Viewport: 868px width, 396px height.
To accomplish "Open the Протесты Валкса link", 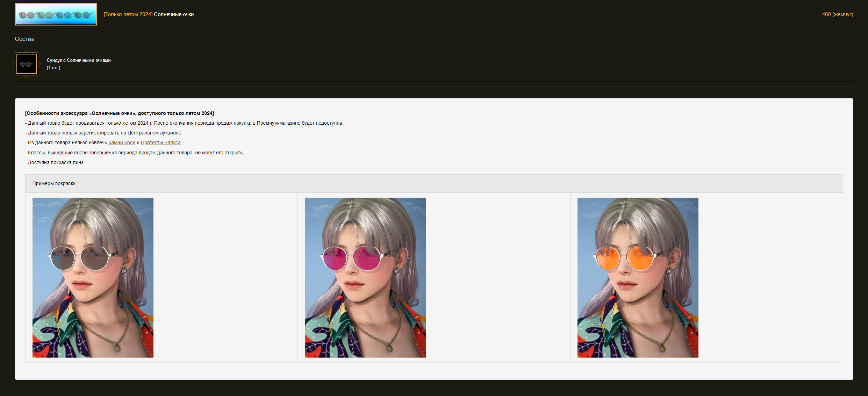I will (x=160, y=142).
